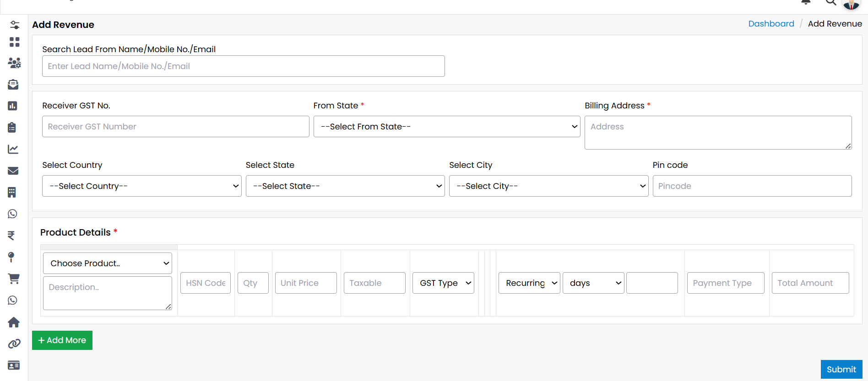Viewport: 868px width, 381px height.
Task: Open the home icon in sidebar
Action: (x=14, y=322)
